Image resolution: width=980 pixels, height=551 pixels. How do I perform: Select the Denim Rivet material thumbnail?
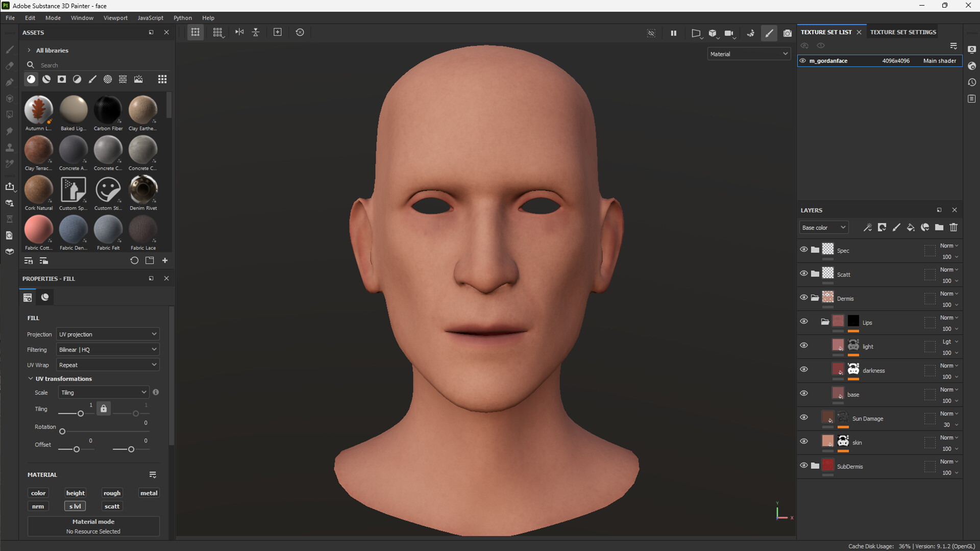(143, 190)
